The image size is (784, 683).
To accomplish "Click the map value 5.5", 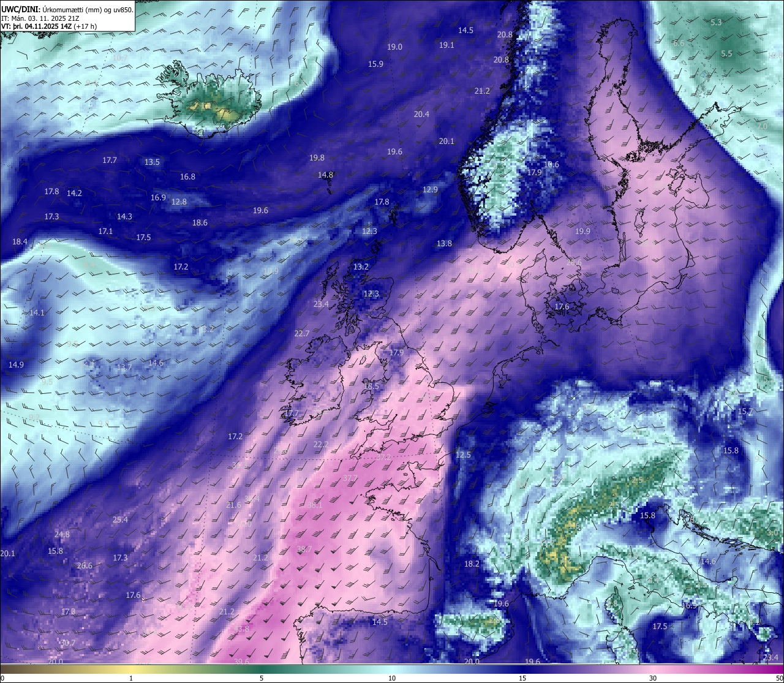I will [726, 54].
